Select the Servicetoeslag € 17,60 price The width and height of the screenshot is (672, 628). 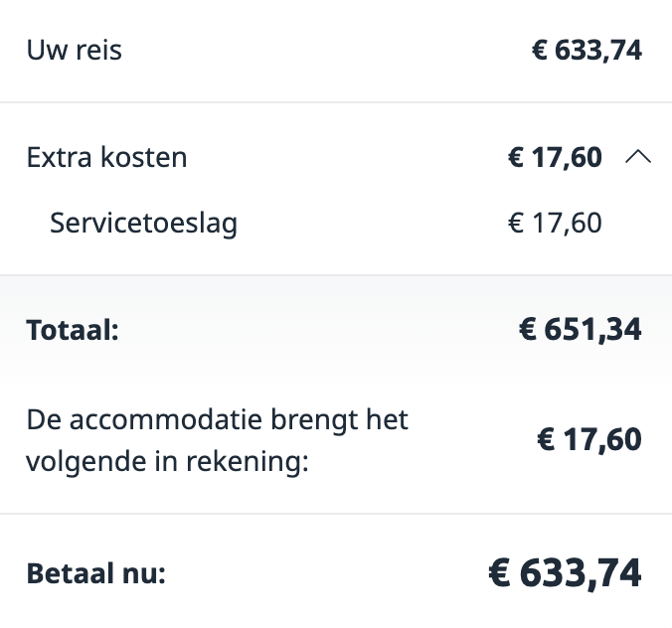[555, 224]
